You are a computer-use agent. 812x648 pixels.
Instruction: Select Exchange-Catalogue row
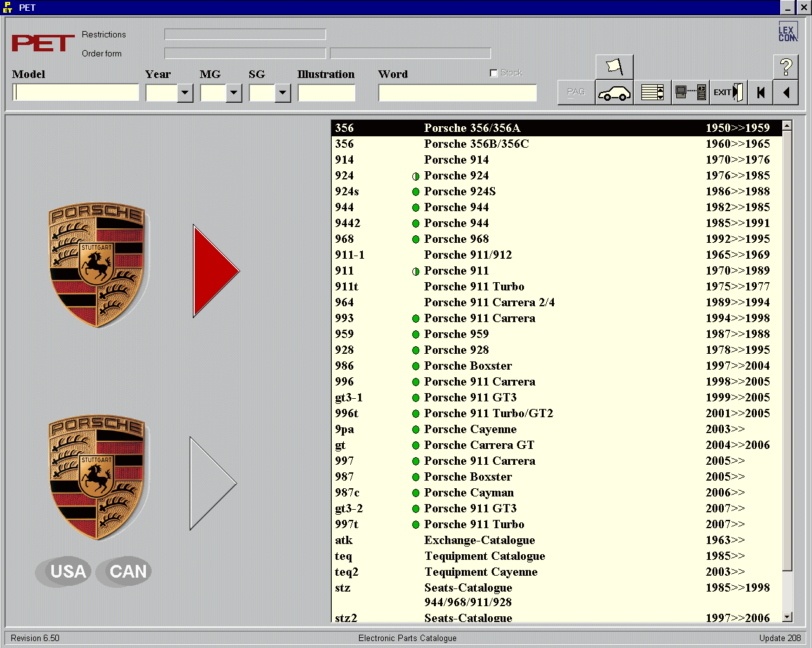(x=556, y=540)
